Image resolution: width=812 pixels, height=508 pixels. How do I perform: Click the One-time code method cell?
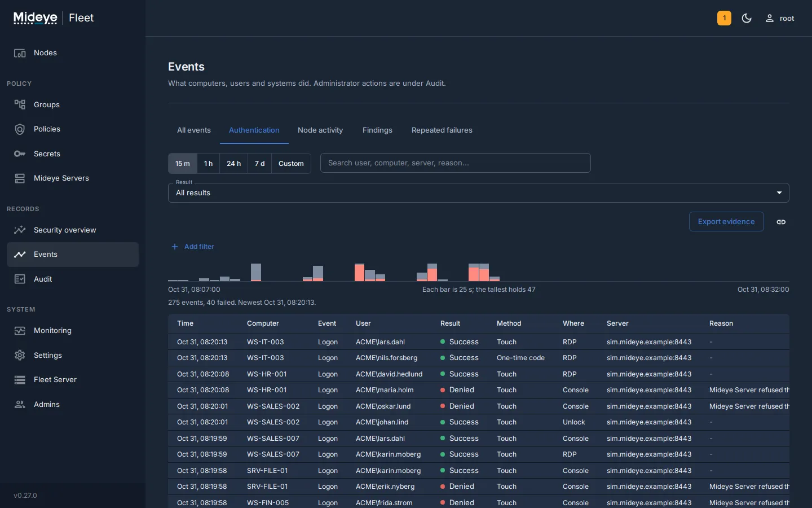pyautogui.click(x=521, y=358)
